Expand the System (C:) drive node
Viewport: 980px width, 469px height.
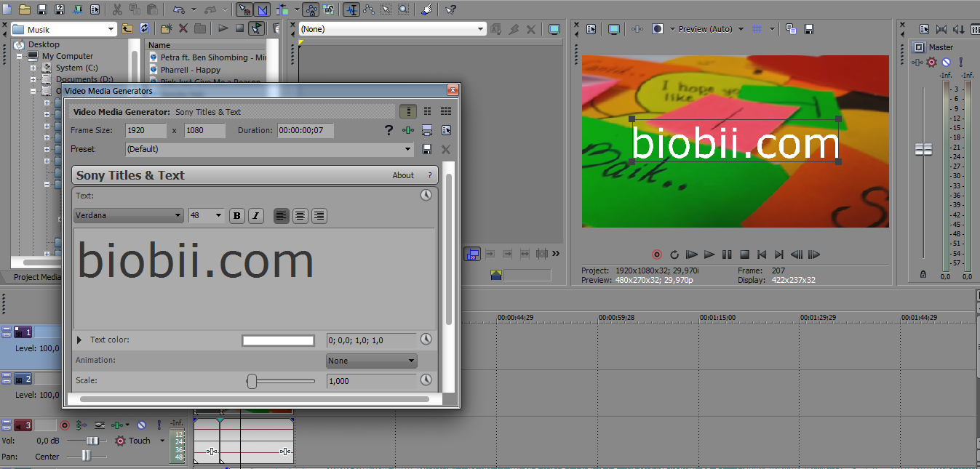[x=33, y=68]
